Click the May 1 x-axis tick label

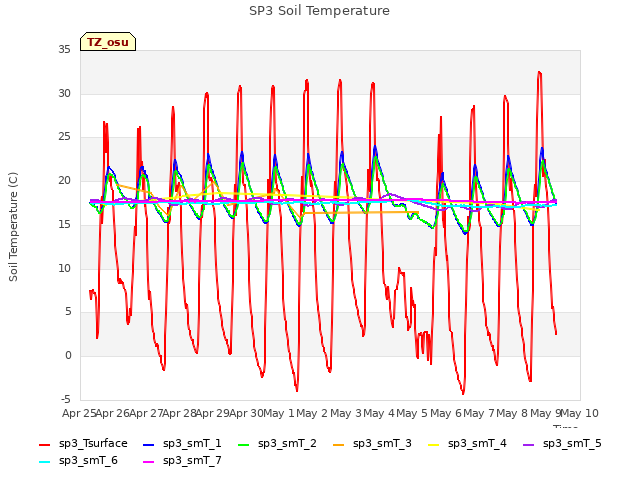coord(279,413)
